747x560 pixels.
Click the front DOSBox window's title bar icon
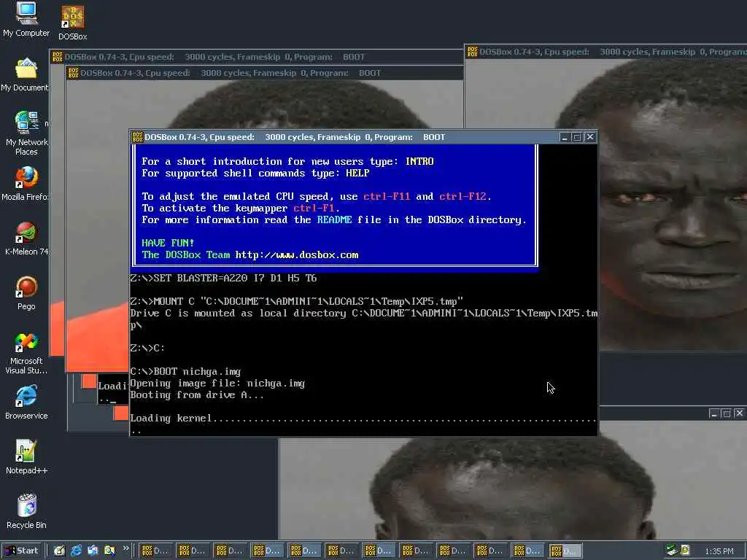[x=138, y=137]
